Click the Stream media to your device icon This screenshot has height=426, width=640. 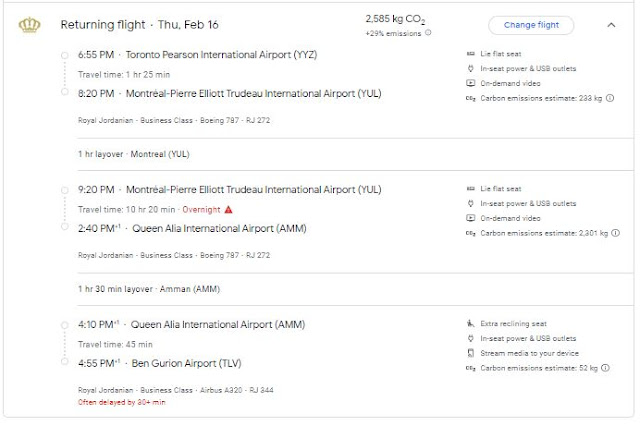tap(471, 354)
